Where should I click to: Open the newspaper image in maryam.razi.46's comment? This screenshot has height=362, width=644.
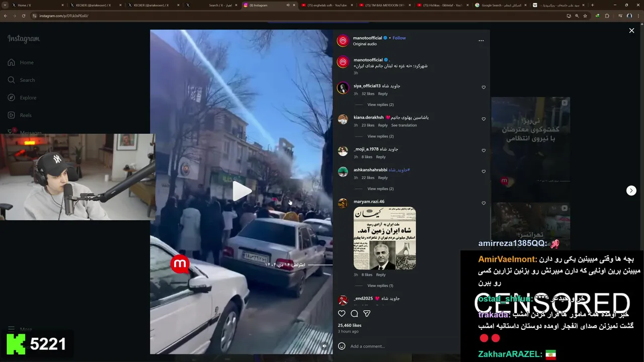(384, 238)
